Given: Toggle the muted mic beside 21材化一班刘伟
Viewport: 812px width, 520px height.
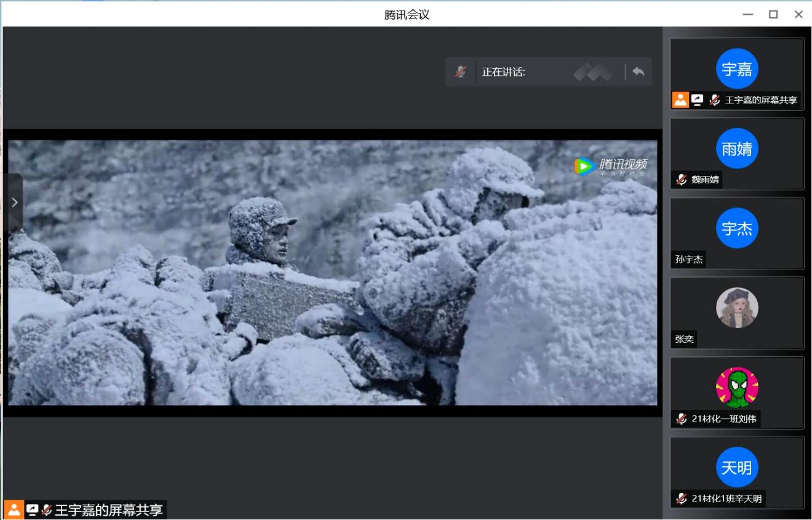Looking at the screenshot, I should [681, 419].
